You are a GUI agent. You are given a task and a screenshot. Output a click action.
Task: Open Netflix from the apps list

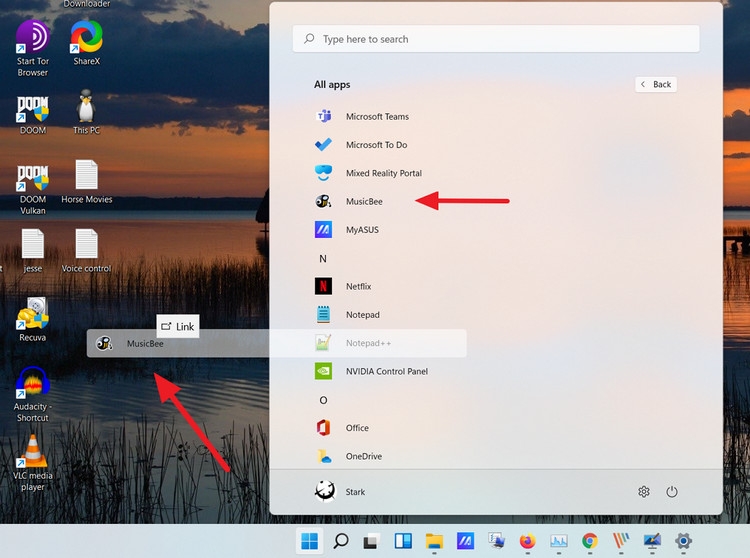[358, 286]
